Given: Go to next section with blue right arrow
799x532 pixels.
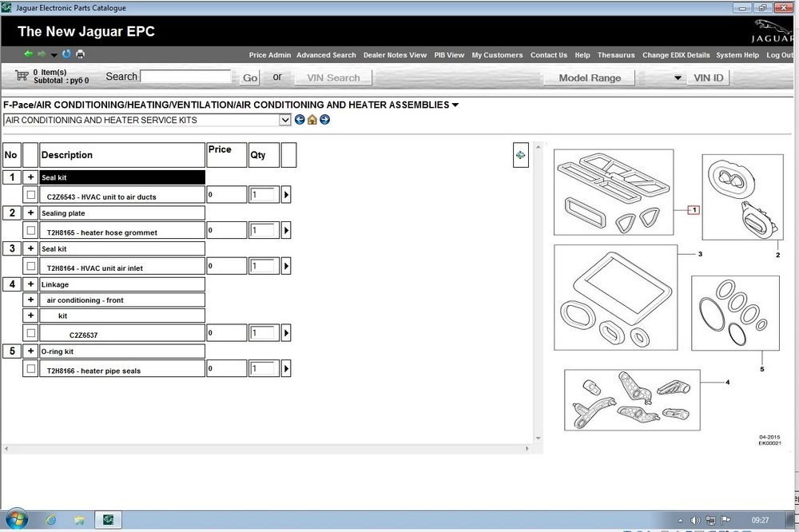Looking at the screenshot, I should (x=324, y=120).
